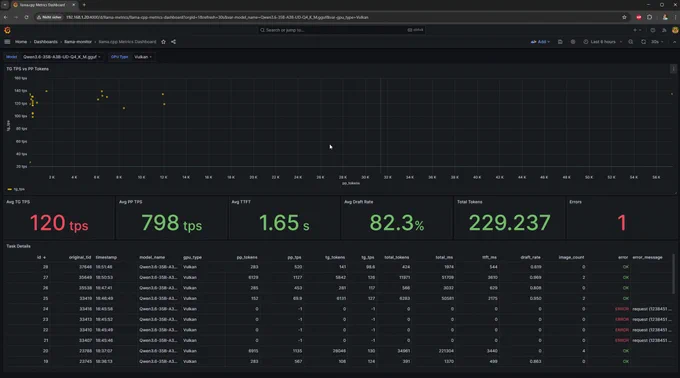Click the Search or jump to field

click(x=341, y=30)
